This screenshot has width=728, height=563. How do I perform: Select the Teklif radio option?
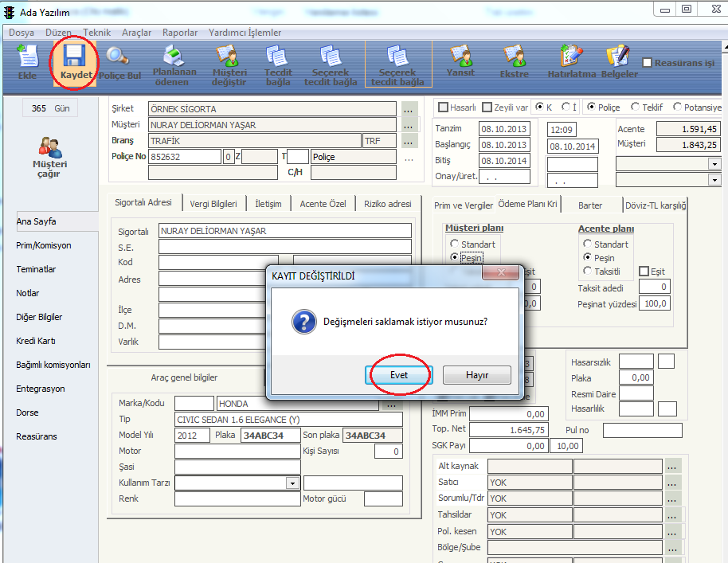coord(636,107)
